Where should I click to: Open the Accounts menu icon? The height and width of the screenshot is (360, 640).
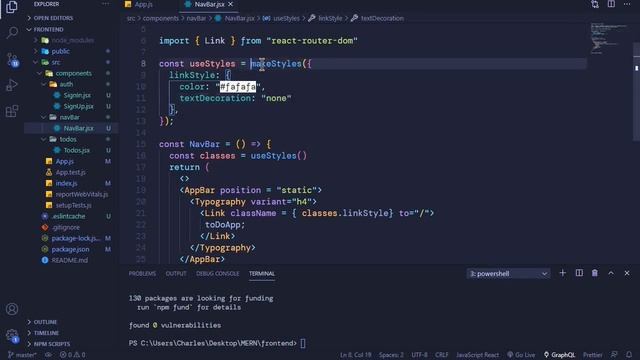(x=12, y=309)
